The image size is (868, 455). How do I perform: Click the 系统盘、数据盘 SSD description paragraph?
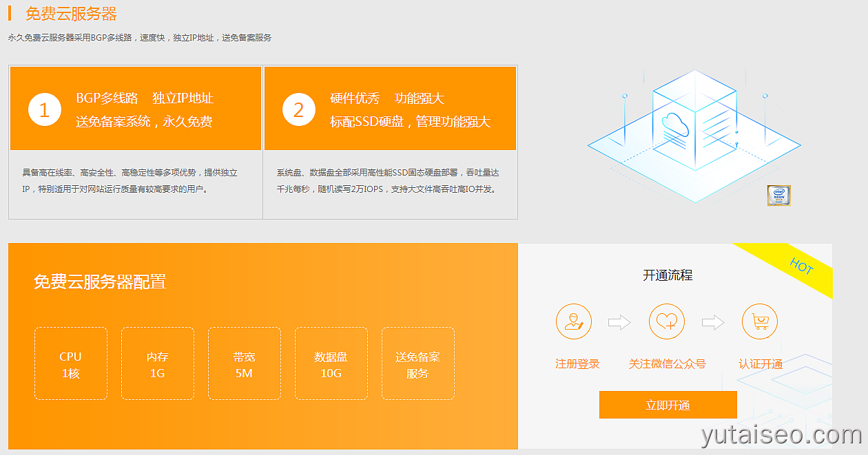point(388,180)
